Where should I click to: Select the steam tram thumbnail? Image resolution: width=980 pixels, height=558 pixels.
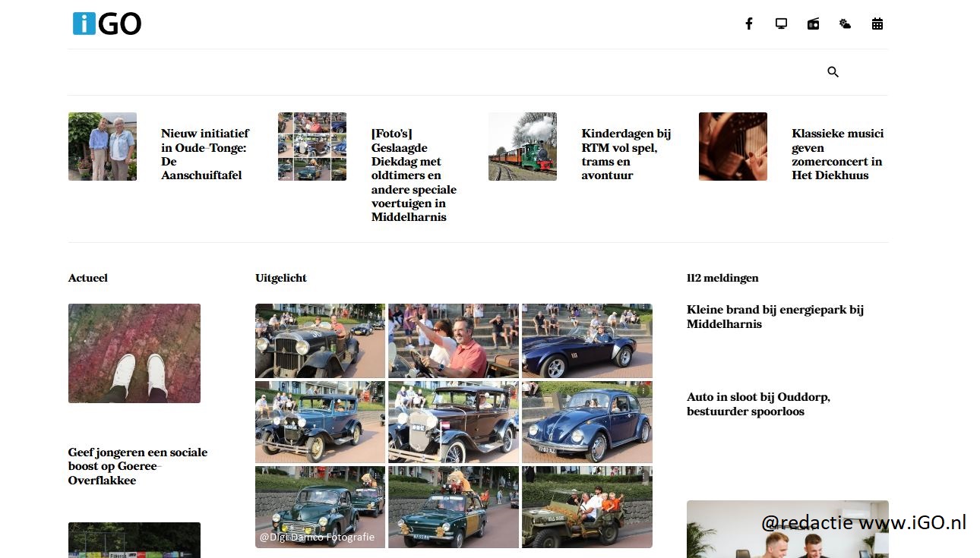(x=523, y=147)
